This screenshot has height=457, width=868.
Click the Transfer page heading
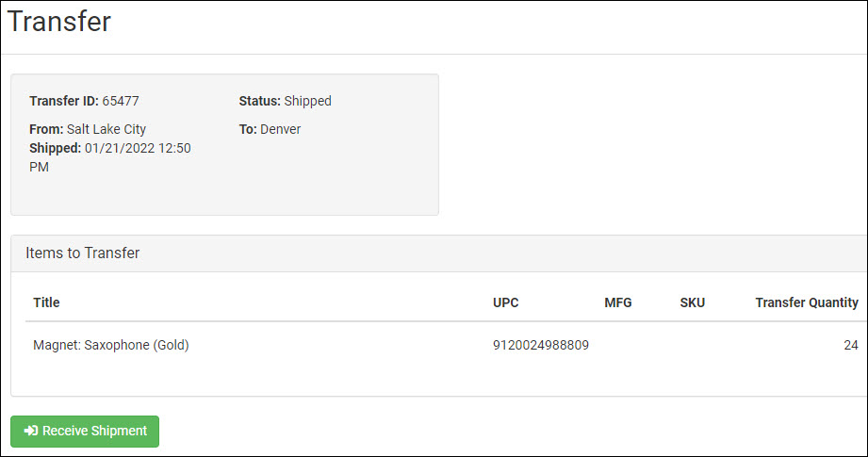[x=59, y=22]
